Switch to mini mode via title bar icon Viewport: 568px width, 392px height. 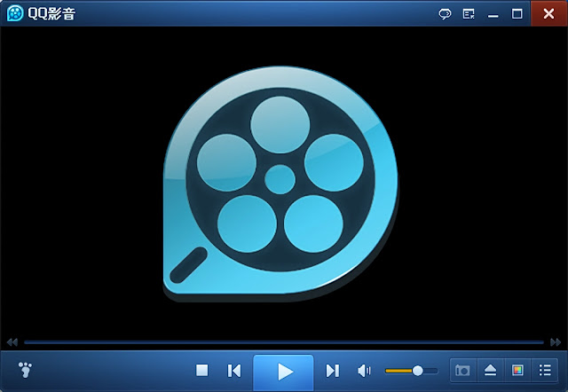pyautogui.click(x=469, y=14)
